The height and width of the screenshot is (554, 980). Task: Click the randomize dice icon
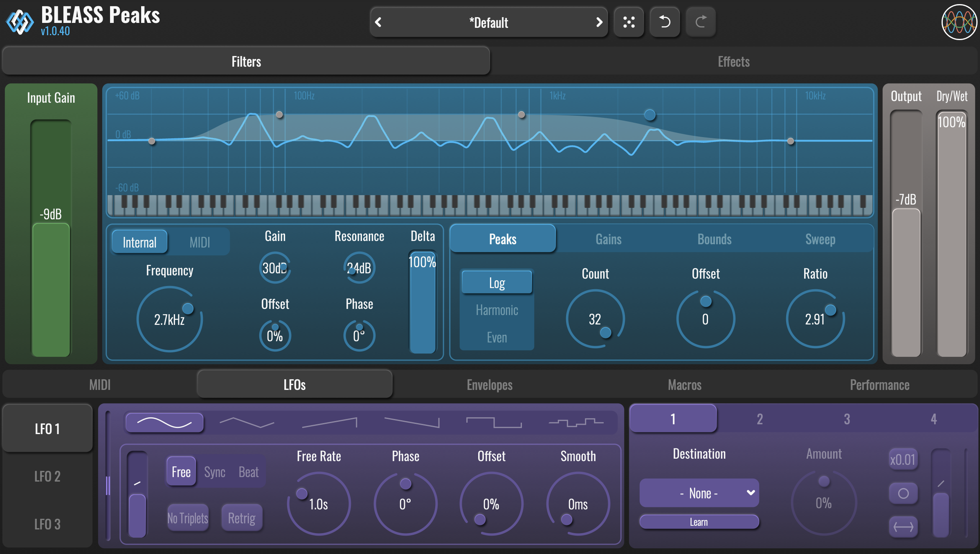(629, 22)
